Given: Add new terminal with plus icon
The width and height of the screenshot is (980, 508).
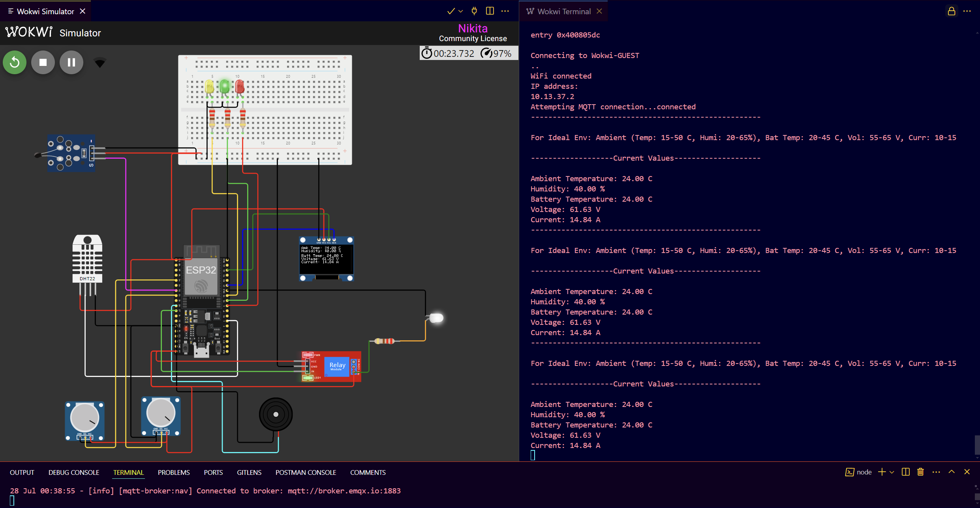Looking at the screenshot, I should pyautogui.click(x=882, y=472).
